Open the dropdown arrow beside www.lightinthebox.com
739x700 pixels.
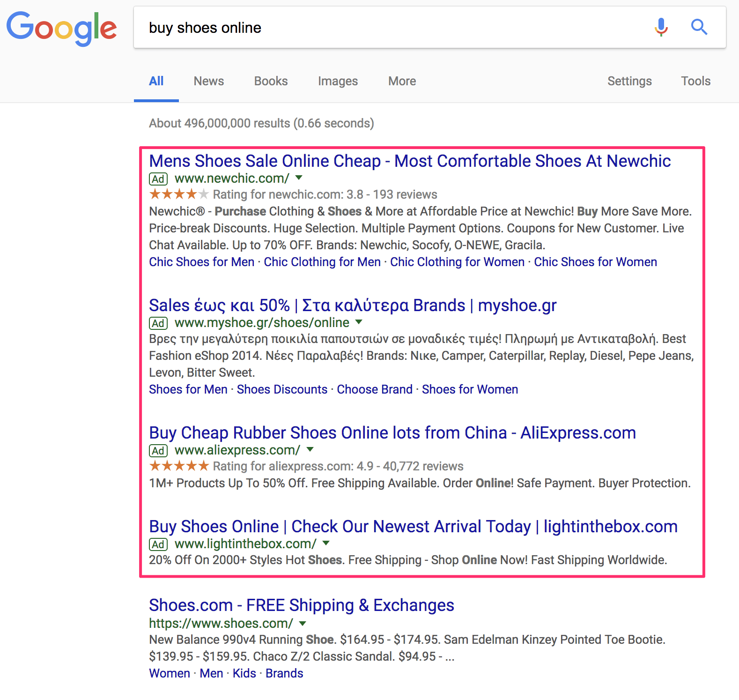(326, 544)
